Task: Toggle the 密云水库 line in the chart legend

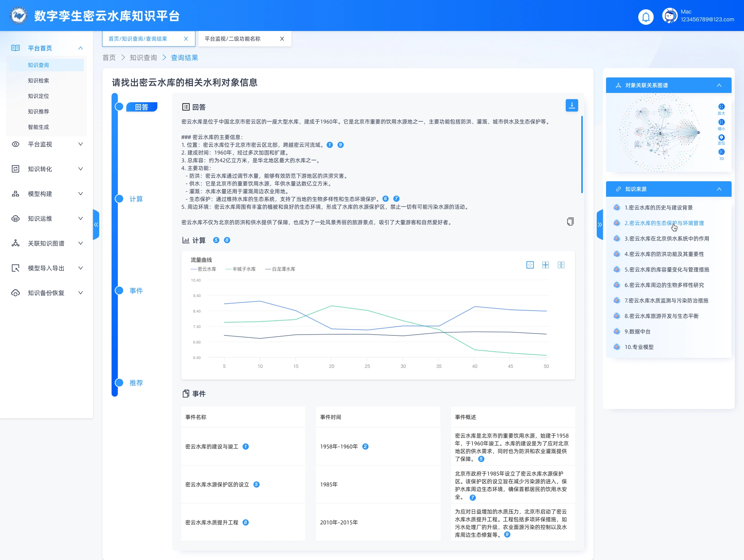Action: (x=203, y=269)
